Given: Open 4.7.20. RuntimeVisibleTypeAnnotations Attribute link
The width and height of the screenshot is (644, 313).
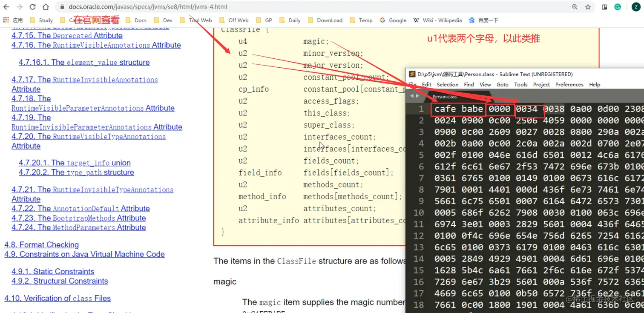Looking at the screenshot, I should [x=89, y=141].
